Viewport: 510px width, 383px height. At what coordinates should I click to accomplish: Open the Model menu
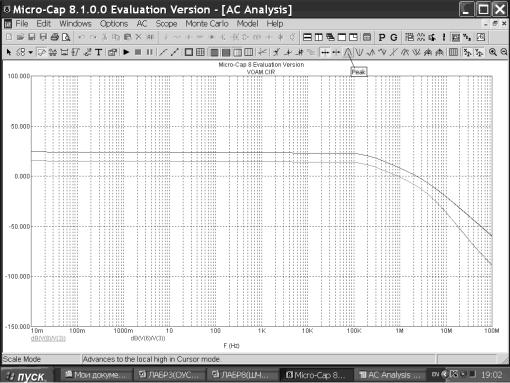(x=247, y=24)
